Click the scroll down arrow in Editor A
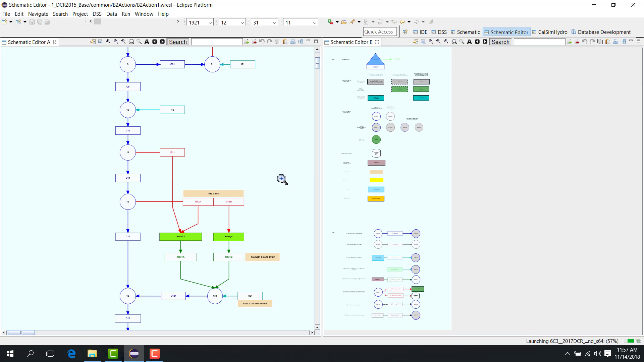The image size is (644, 362). pos(317,327)
